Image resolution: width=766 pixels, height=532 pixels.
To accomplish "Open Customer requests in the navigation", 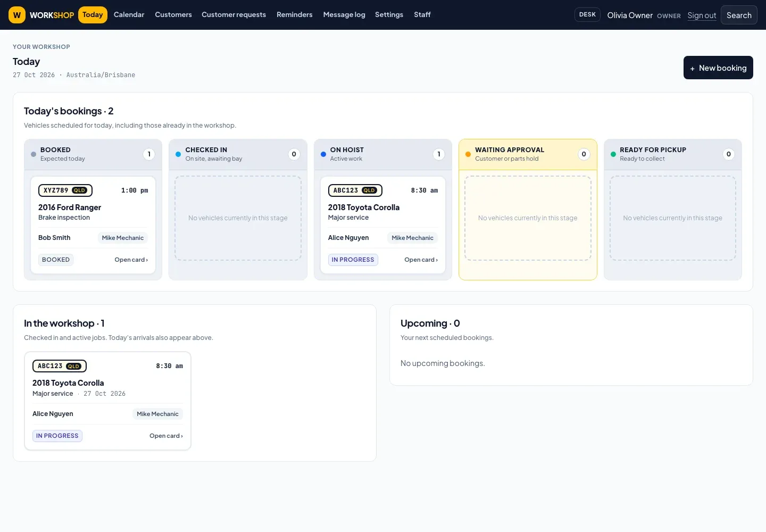I will [x=234, y=15].
